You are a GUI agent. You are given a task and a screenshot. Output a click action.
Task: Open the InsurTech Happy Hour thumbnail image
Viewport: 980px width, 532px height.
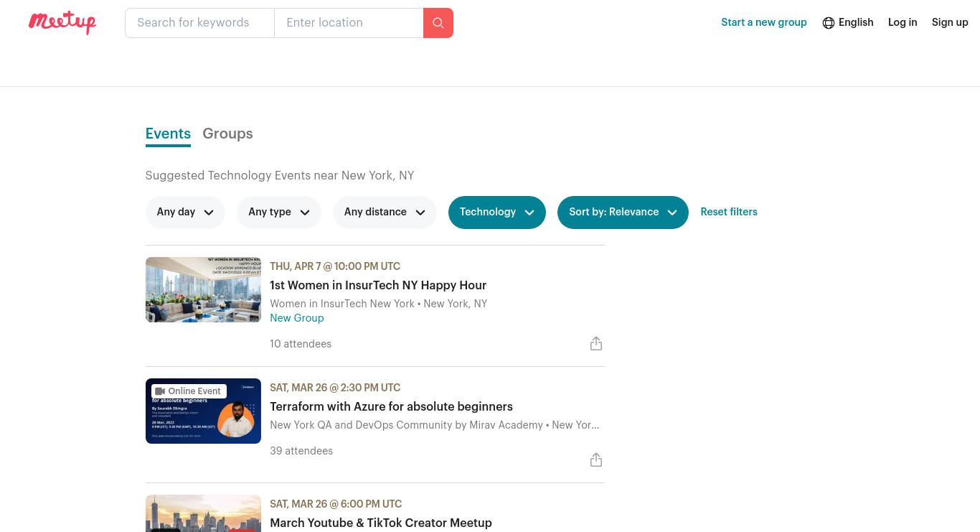click(x=203, y=289)
